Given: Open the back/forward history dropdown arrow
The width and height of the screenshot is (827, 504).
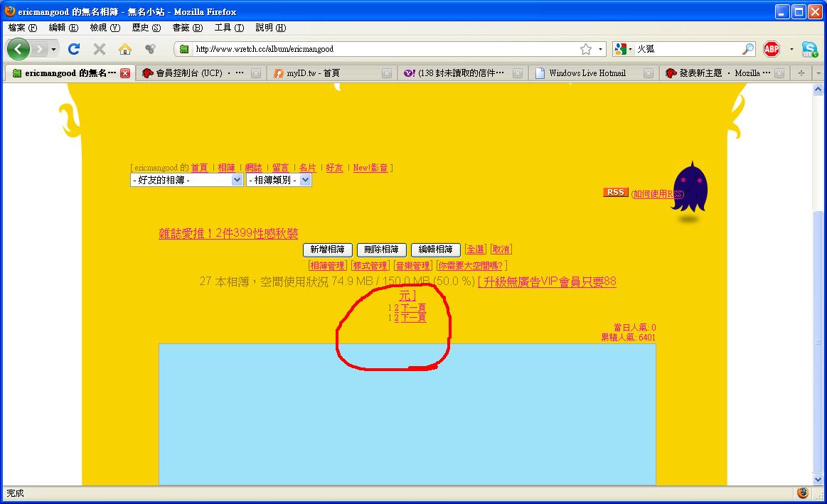Looking at the screenshot, I should click(x=53, y=50).
